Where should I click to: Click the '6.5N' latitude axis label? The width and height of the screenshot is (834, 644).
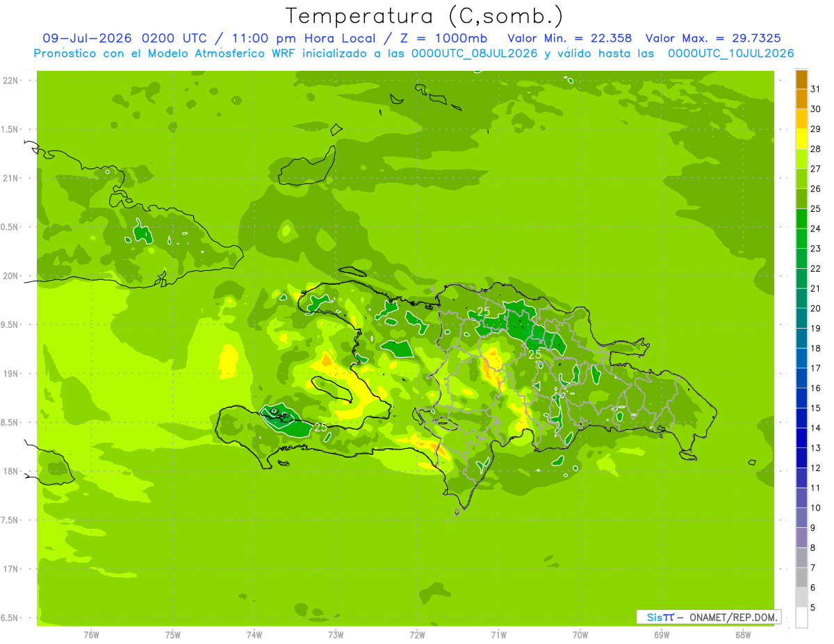10,618
